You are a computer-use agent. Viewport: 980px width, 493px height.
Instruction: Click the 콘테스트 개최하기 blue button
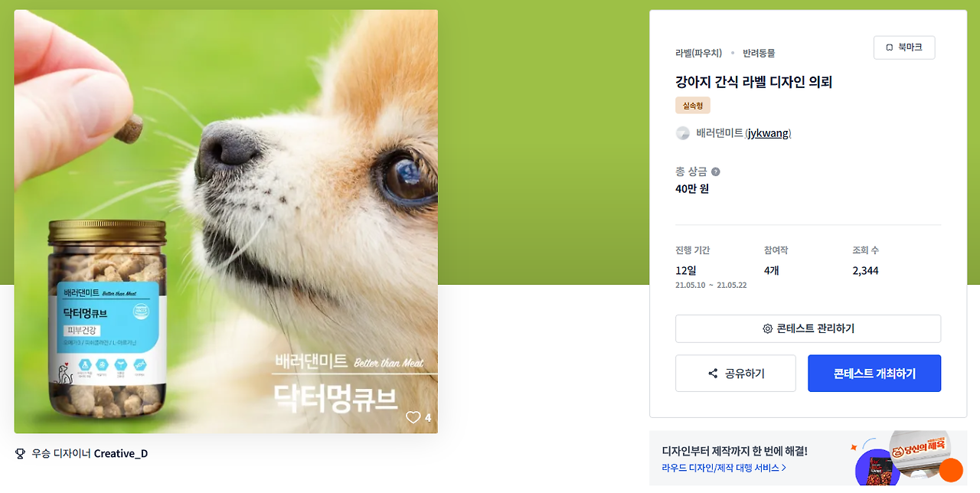click(x=874, y=374)
